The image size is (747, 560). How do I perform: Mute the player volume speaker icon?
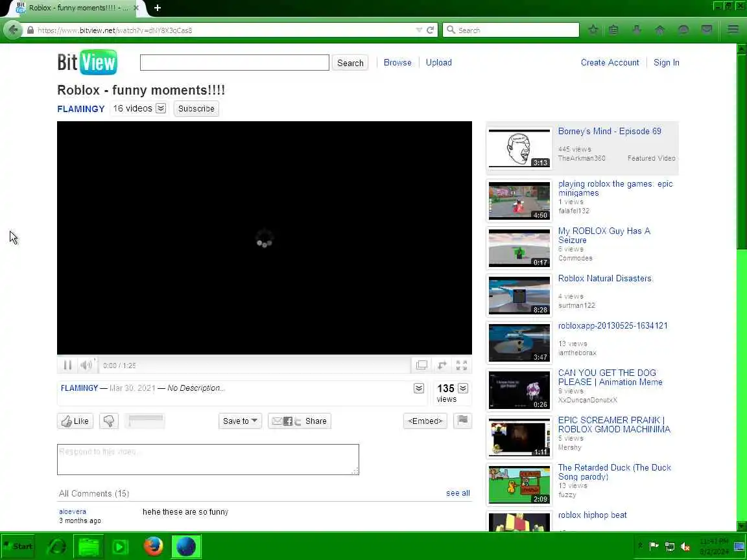(x=86, y=366)
